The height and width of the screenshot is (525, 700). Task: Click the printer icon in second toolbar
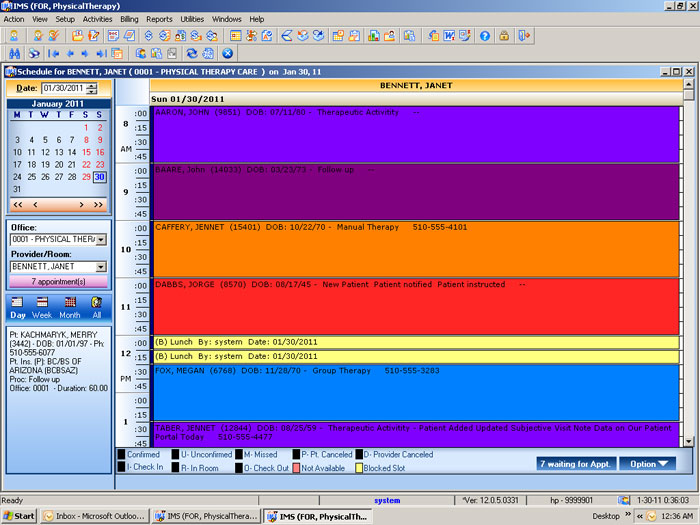coord(34,54)
